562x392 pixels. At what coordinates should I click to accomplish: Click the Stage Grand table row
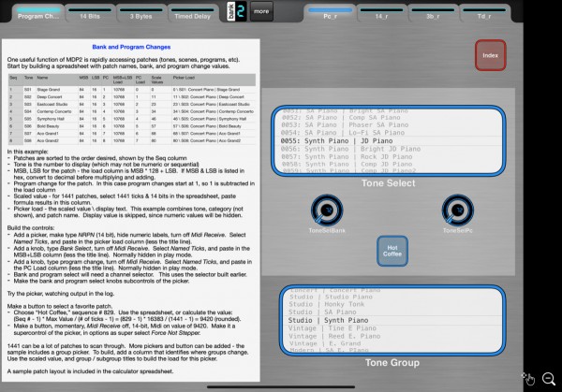132,90
